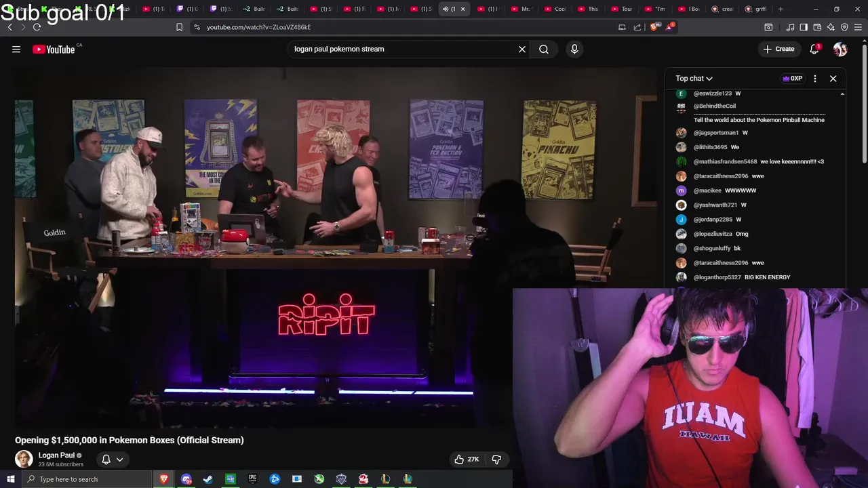Click the 0XP crown badge
Viewport: 868px width, 488px height.
792,79
